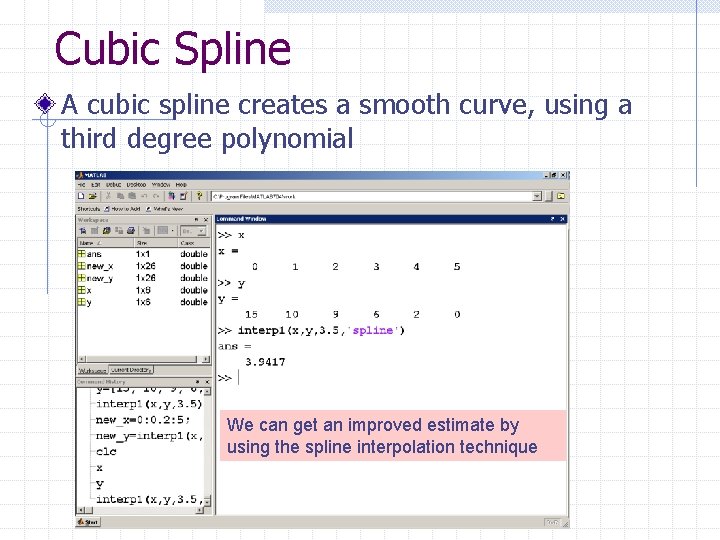Close the Command Window panel
The image size is (720, 540).
(562, 219)
